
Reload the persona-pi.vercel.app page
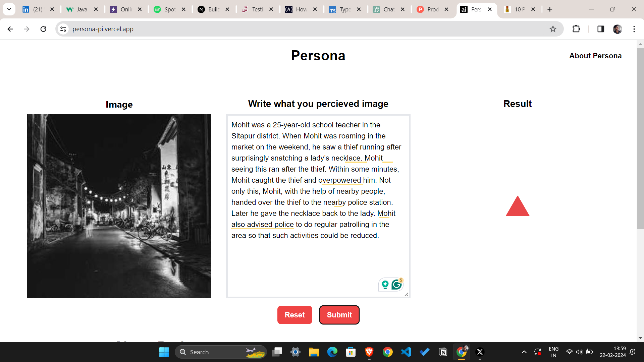[43, 29]
